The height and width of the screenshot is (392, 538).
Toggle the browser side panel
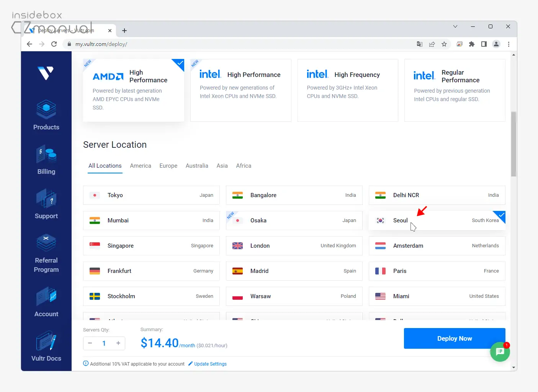(484, 44)
